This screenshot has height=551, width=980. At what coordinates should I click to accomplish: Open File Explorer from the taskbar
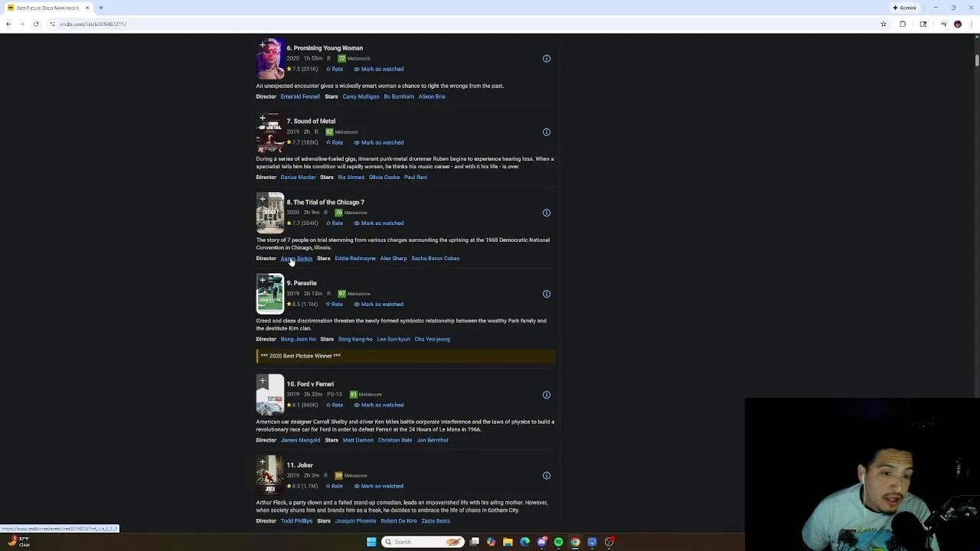508,542
